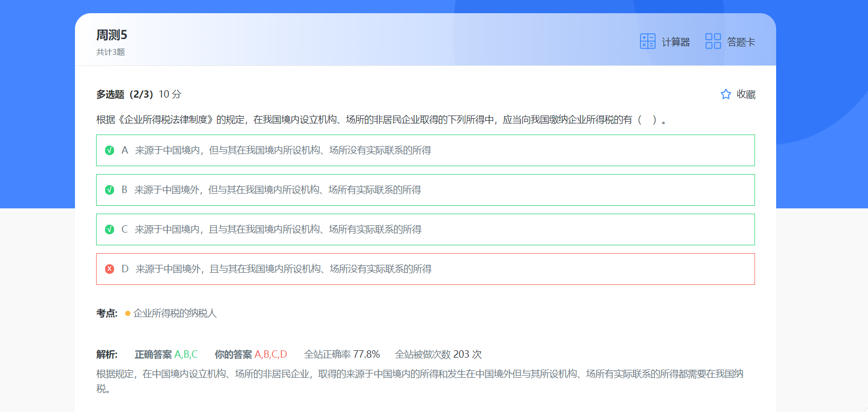Select option A 来源于中国境内 没有实际联系
The image size is (868, 412).
pyautogui.click(x=283, y=150)
